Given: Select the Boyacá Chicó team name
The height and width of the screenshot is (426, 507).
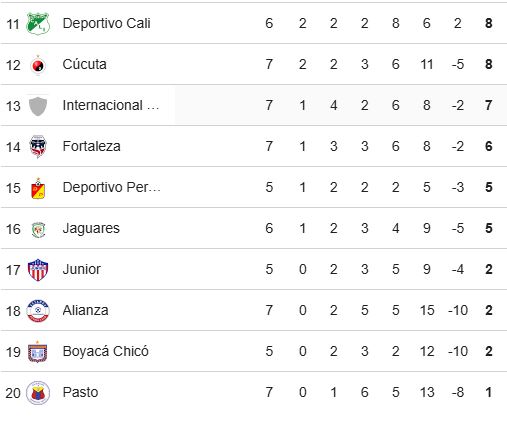Looking at the screenshot, I should tap(106, 351).
